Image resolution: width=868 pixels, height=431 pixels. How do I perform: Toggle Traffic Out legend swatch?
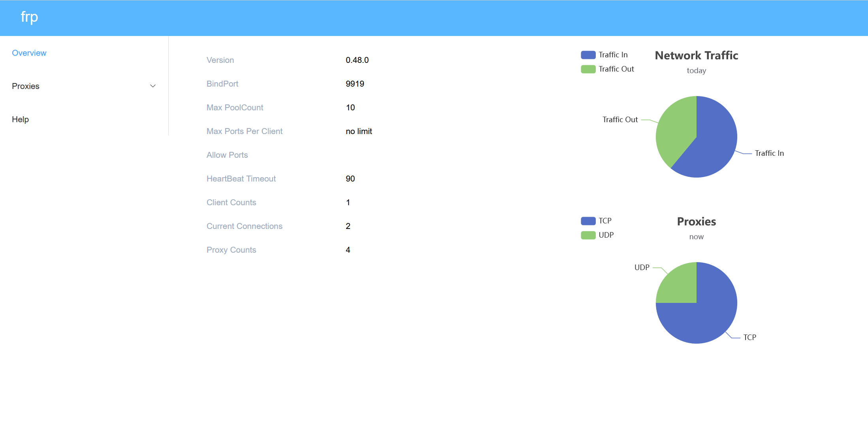pyautogui.click(x=588, y=69)
